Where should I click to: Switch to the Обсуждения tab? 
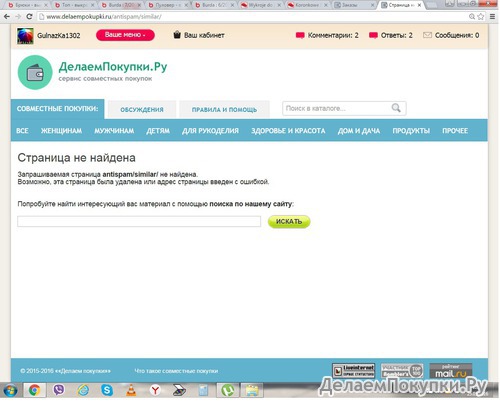tap(142, 109)
